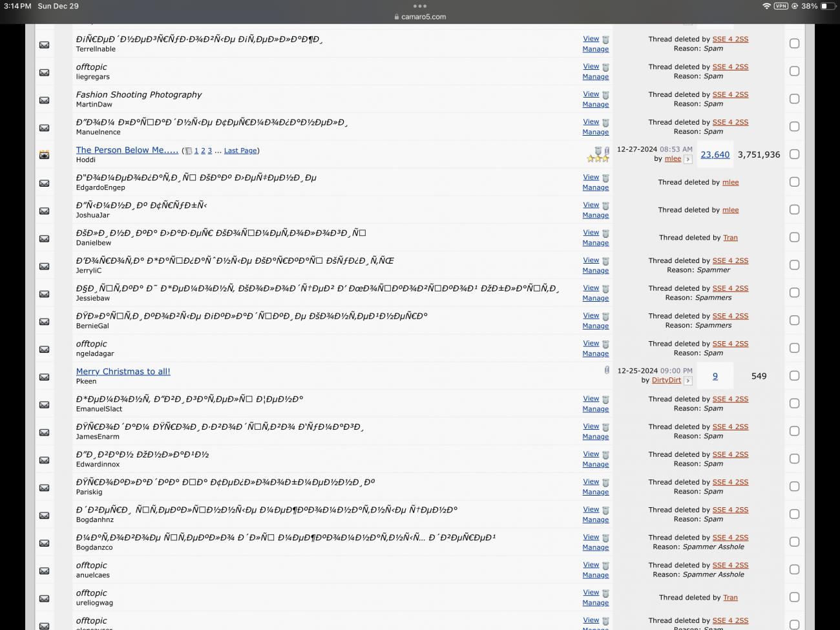
Task: Open the 23,640 replies count popup
Action: coord(715,155)
